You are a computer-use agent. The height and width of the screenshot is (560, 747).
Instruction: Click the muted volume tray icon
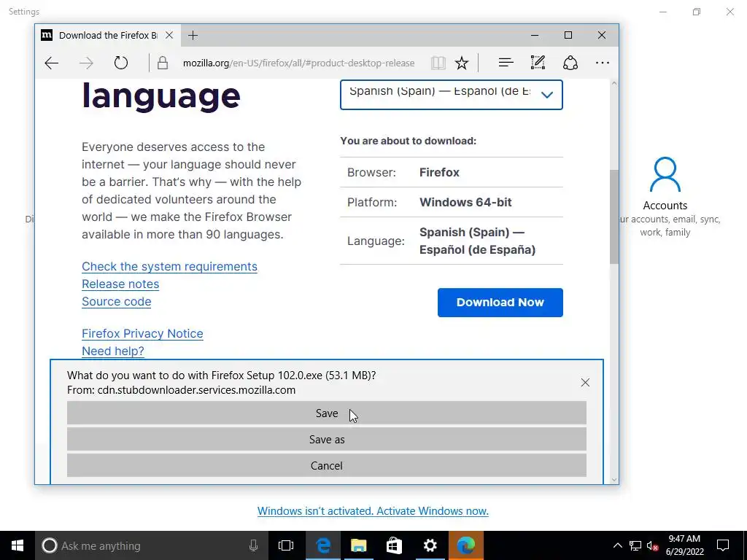[x=653, y=545]
